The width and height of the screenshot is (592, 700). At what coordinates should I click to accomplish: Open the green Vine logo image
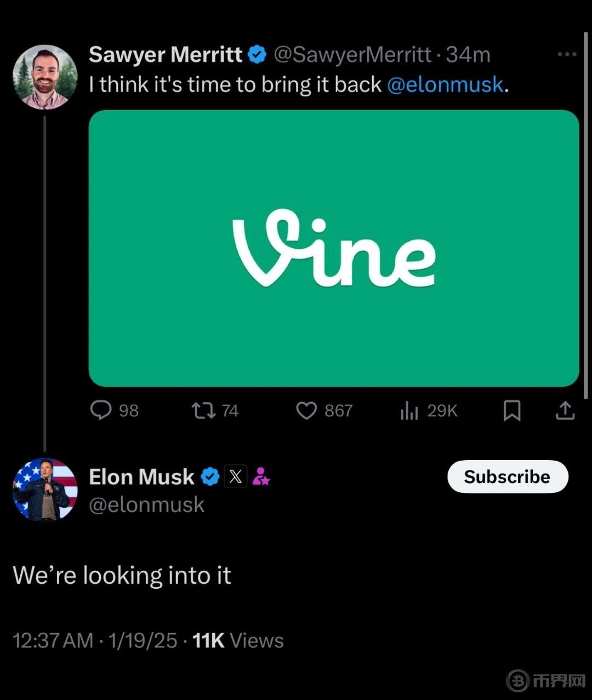coord(334,248)
